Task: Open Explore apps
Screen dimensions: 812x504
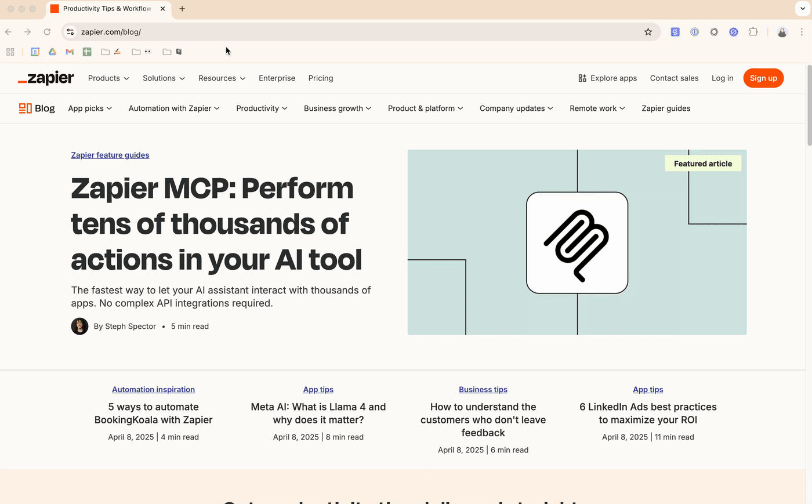Action: point(607,78)
